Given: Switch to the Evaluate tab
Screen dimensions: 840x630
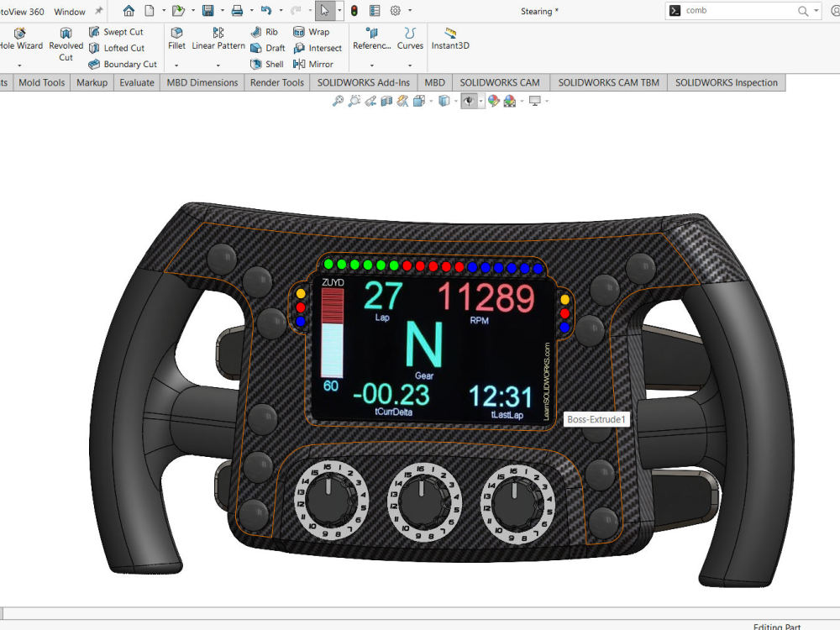Looking at the screenshot, I should click(137, 82).
